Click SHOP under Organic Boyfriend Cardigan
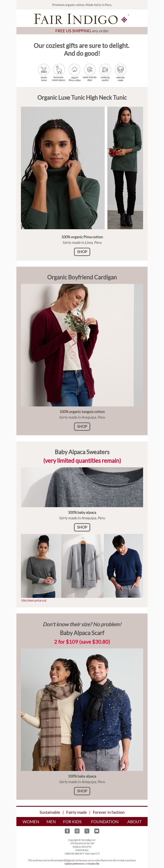This screenshot has width=164, height=868. [x=82, y=426]
